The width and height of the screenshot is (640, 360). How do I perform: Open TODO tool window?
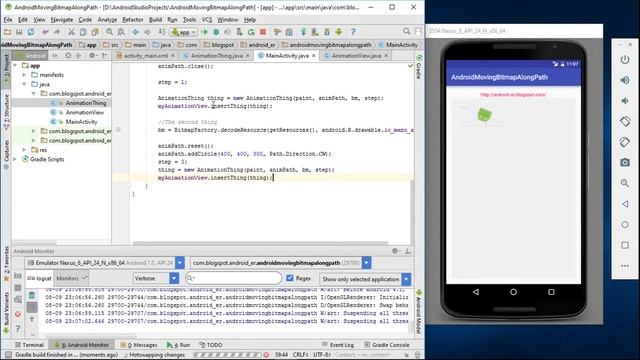point(211,345)
